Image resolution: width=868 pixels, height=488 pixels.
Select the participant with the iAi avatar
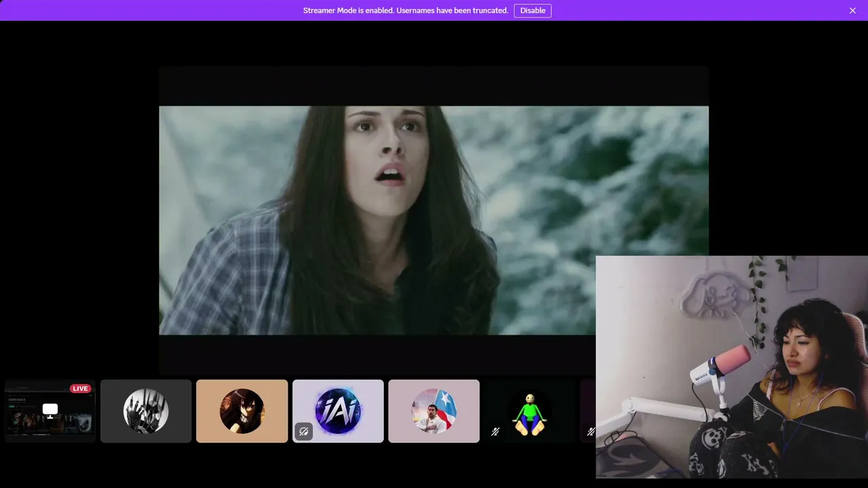click(338, 411)
